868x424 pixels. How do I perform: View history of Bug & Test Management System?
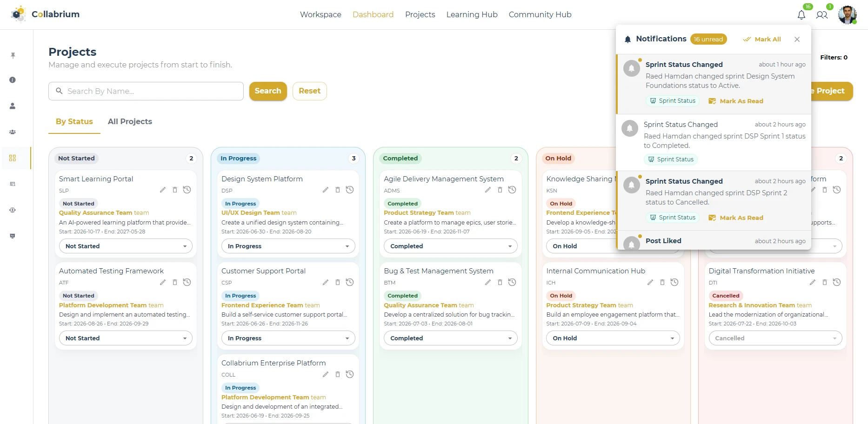click(x=512, y=282)
